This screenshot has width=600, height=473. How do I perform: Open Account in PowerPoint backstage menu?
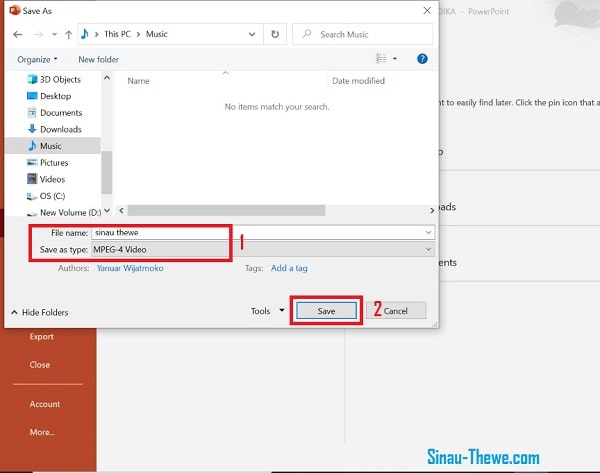click(x=45, y=404)
